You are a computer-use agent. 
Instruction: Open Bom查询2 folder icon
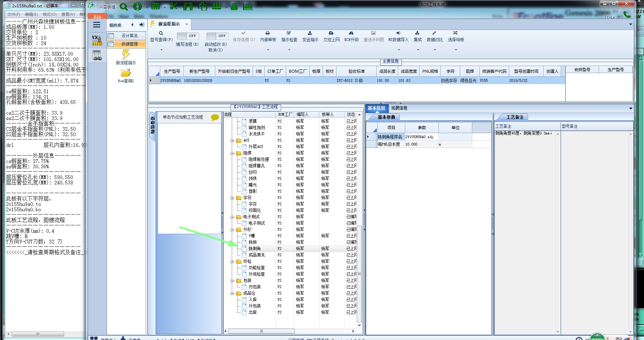coord(126,73)
